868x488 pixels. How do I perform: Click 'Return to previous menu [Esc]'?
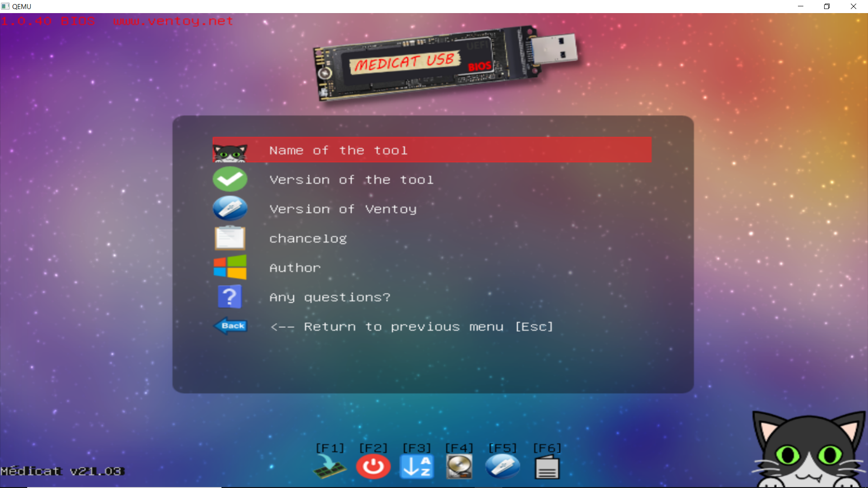point(432,326)
